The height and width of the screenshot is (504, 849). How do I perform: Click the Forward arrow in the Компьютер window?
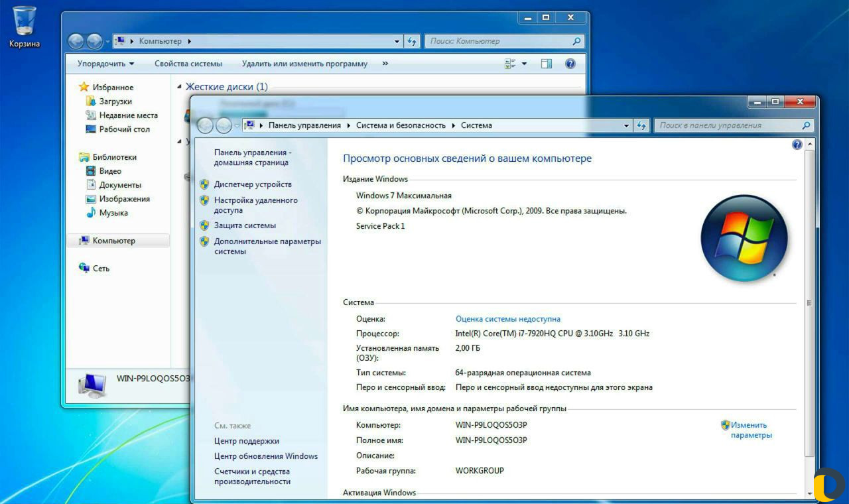click(x=94, y=41)
